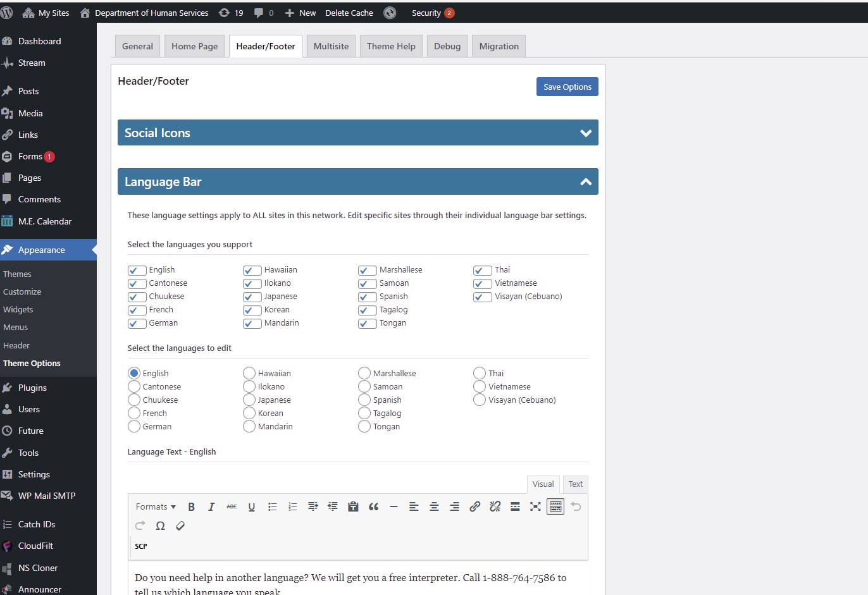Screen dimensions: 868x595
Task: Click the Save Options button
Action: pyautogui.click(x=567, y=87)
